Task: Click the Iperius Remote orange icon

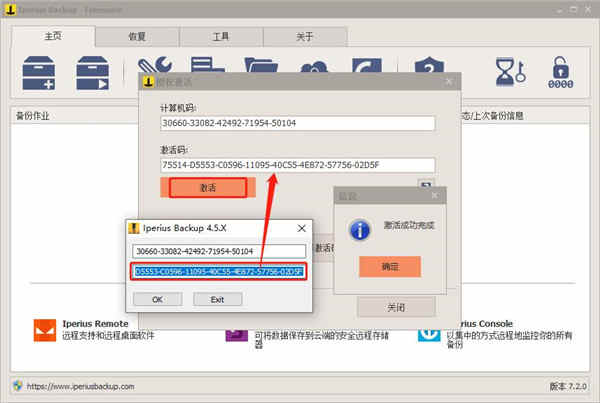Action: coord(45,330)
